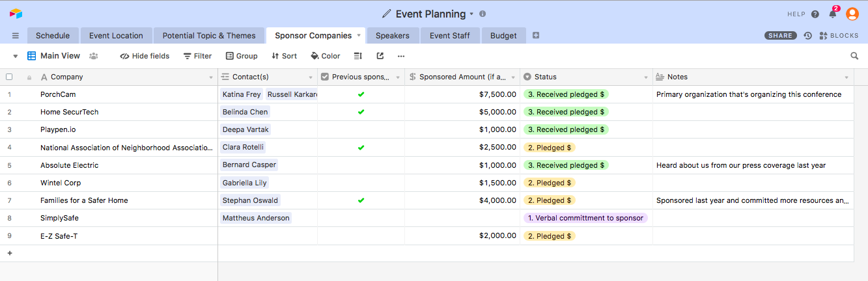Open Sponsor Companies tab dropdown arrow
868x281 pixels.
[358, 36]
